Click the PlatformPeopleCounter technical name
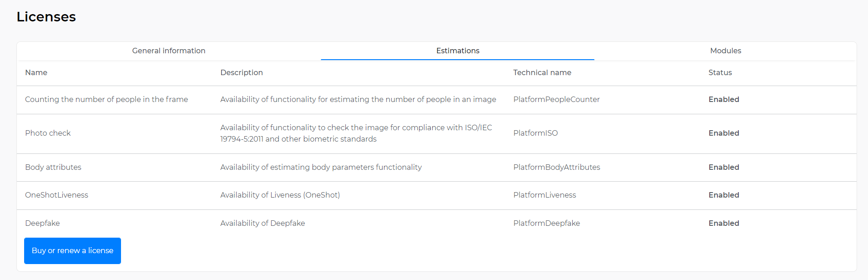868x280 pixels. point(556,99)
